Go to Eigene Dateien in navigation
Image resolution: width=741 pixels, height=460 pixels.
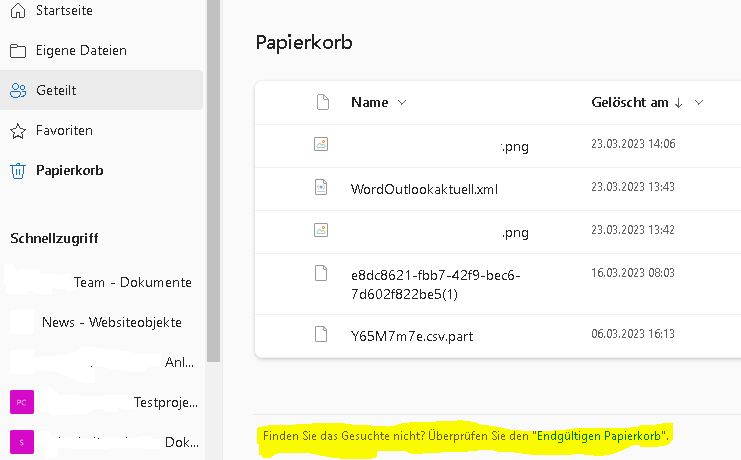click(x=81, y=50)
